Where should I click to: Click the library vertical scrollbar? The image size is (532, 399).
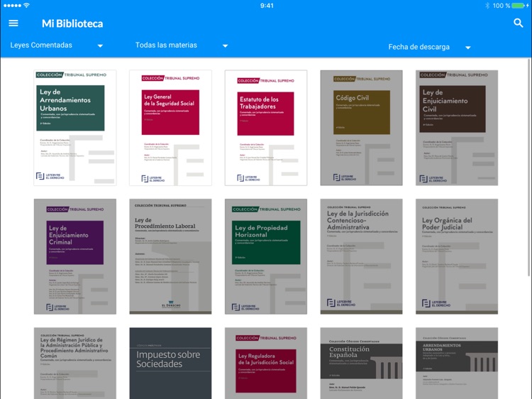click(x=528, y=167)
